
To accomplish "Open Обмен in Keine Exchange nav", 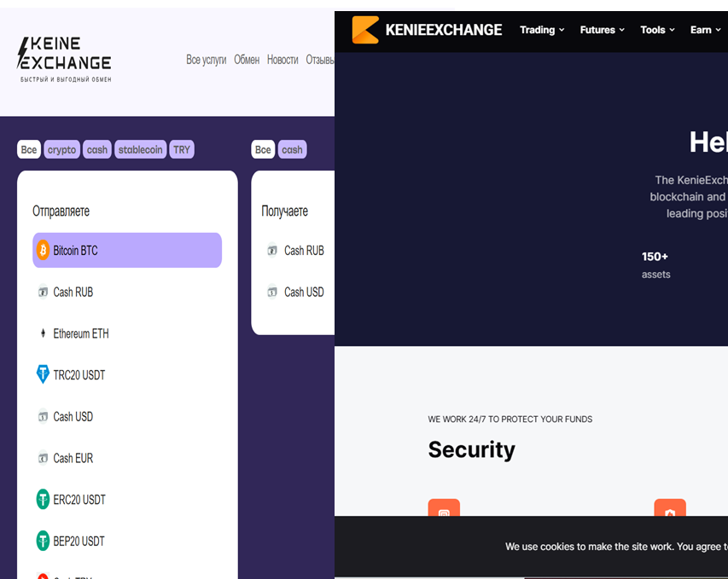I will 247,60.
